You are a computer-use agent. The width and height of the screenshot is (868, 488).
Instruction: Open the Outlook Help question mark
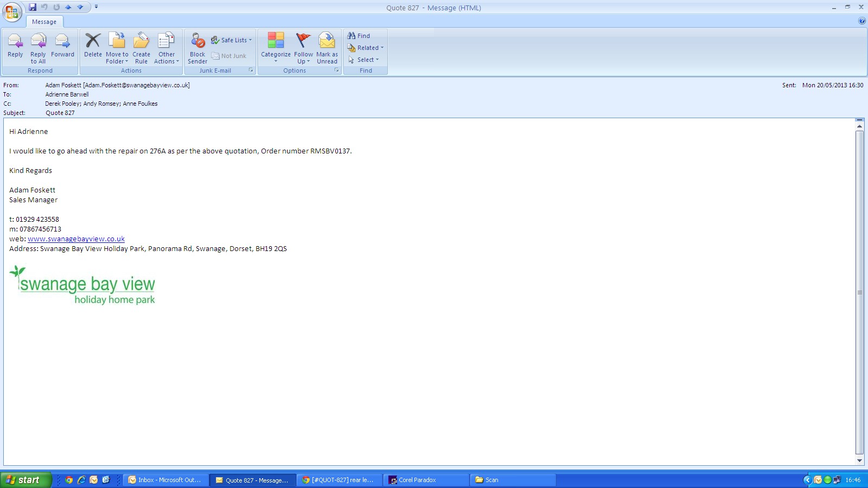pyautogui.click(x=862, y=21)
